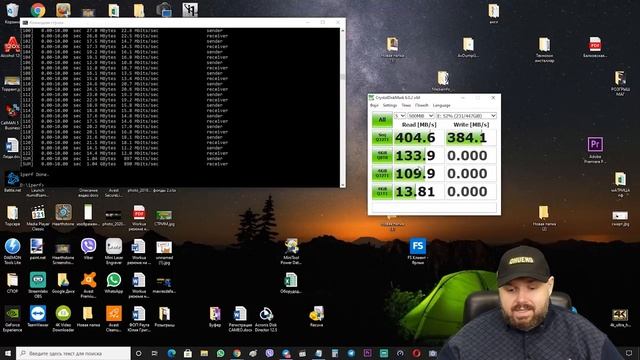This screenshot has height=360, width=640.
Task: Open Avast Premium desktop shortcut
Action: pyautogui.click(x=88, y=285)
